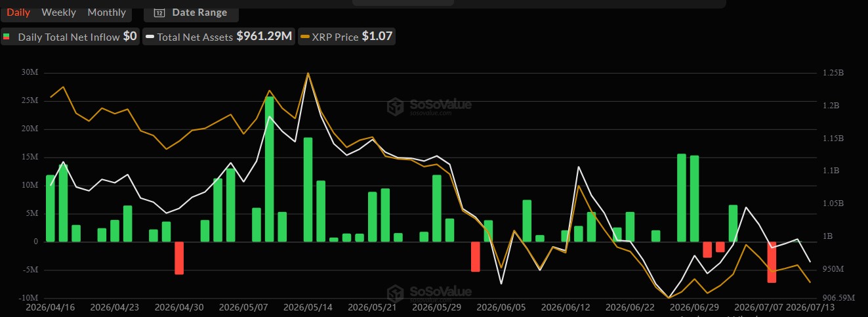Click the 10M left axis label

click(x=30, y=185)
